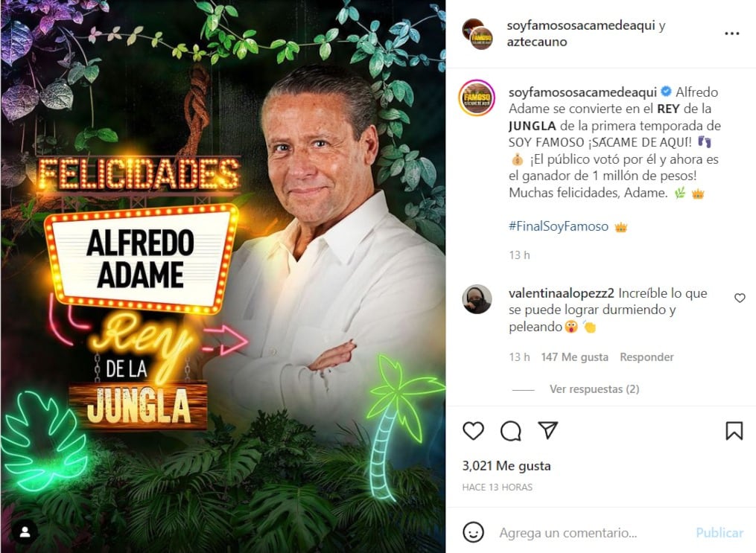Save post with bookmark icon
The width and height of the screenshot is (756, 553).
click(x=734, y=431)
